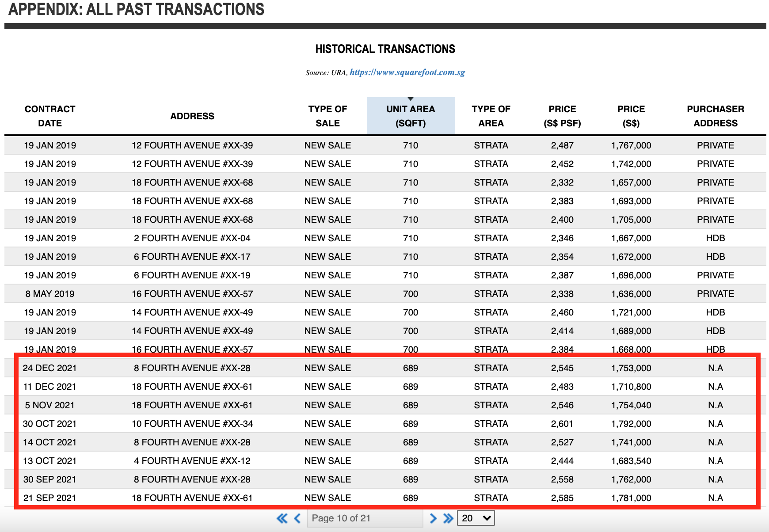Click PSF value 2,414
The width and height of the screenshot is (769, 532).
562,331
